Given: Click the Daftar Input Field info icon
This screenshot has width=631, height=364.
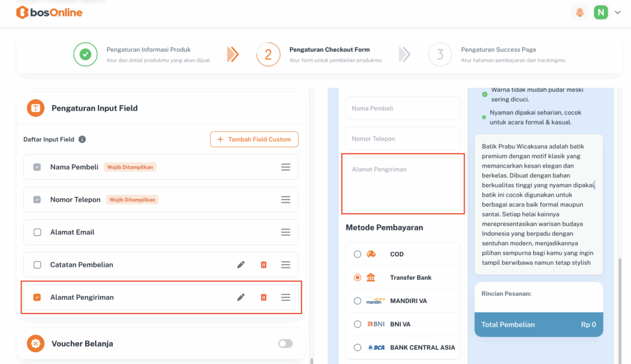Looking at the screenshot, I should click(x=82, y=139).
